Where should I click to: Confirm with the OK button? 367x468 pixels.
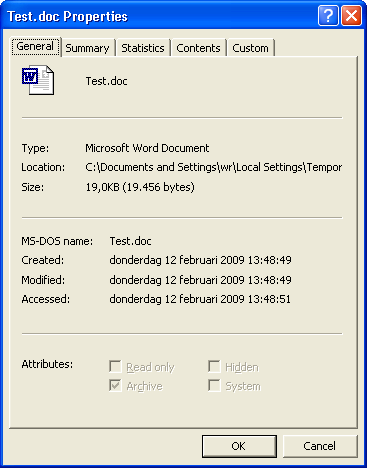point(239,446)
